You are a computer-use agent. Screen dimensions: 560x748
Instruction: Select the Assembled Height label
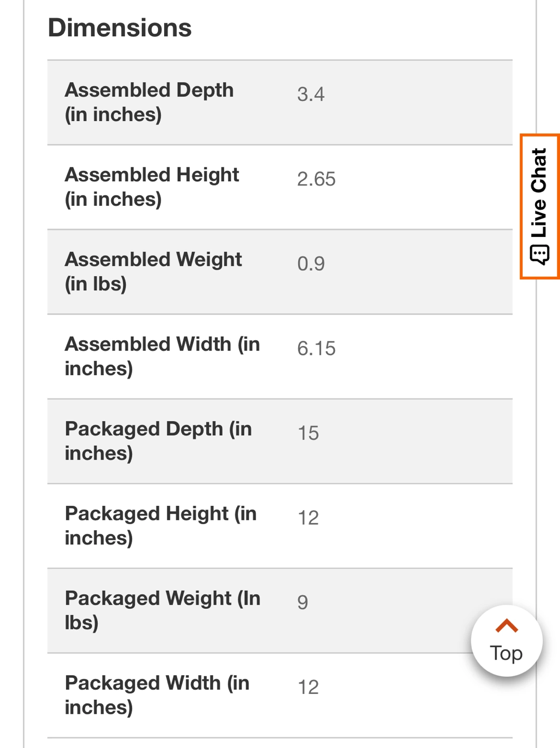(x=152, y=187)
